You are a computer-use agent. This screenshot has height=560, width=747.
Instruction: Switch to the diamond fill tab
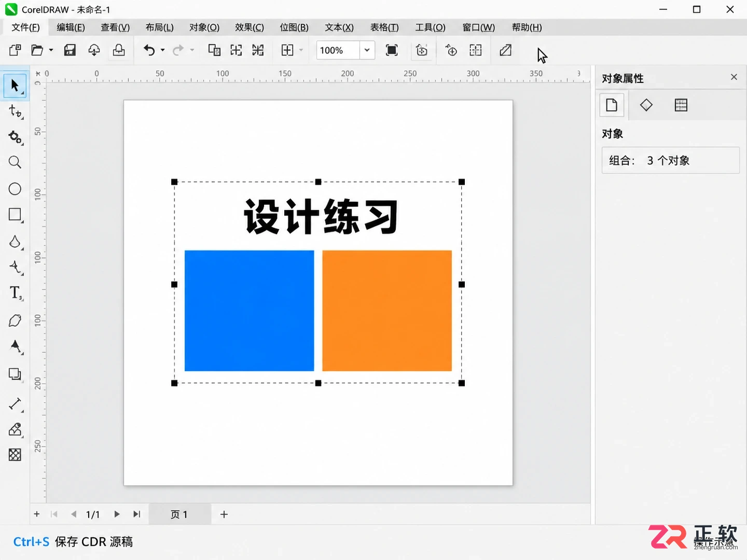tap(646, 105)
